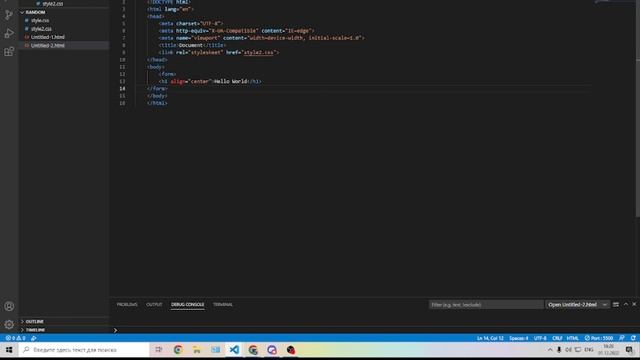Viewport: 640px width, 360px height.
Task: Click the Document title text in code
Action: (191, 45)
